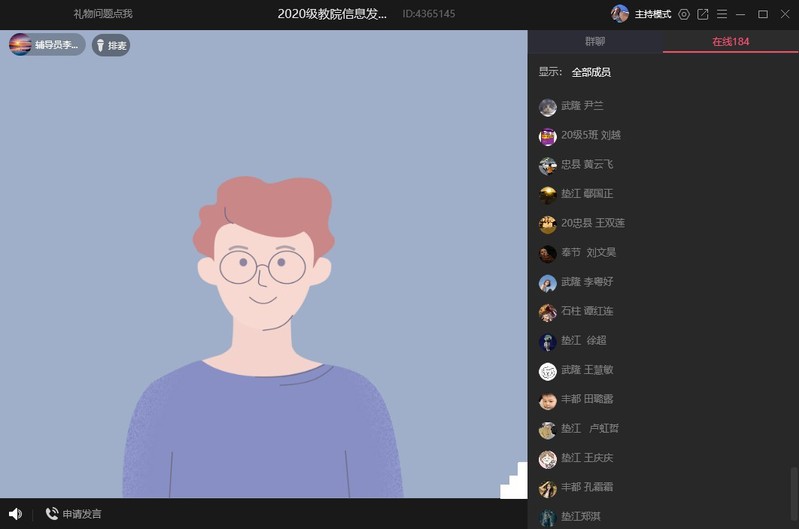Select member 石柱 谭红连
Image resolution: width=799 pixels, height=529 pixels.
(x=587, y=312)
